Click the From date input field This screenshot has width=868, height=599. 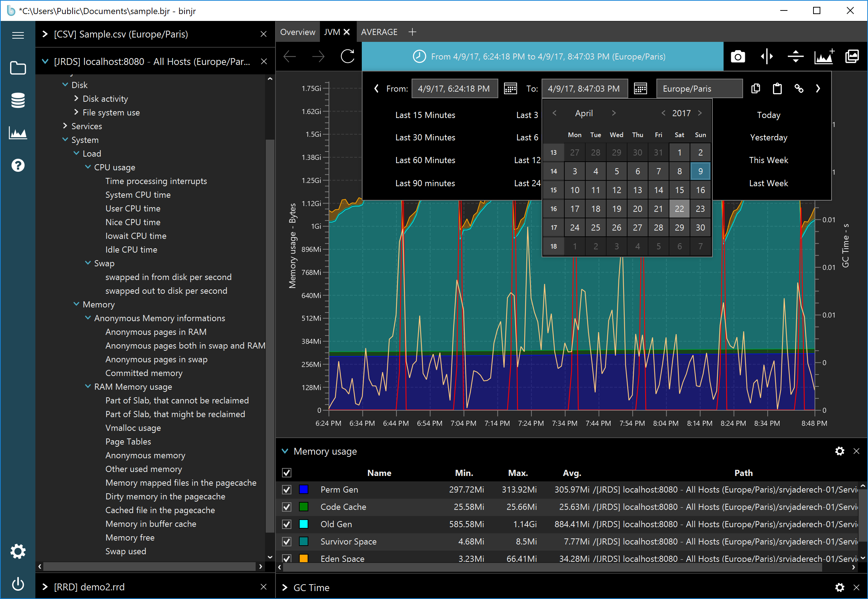(455, 88)
